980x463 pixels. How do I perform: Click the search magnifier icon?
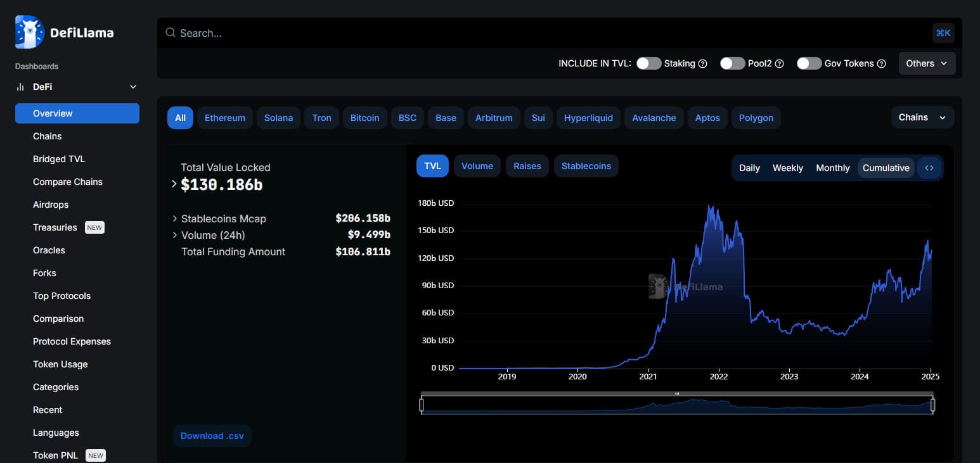(170, 32)
